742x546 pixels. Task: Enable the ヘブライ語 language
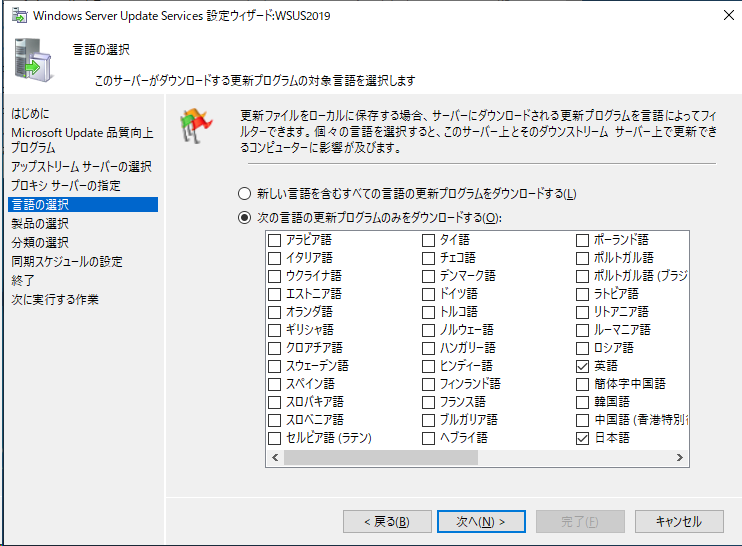click(x=428, y=438)
